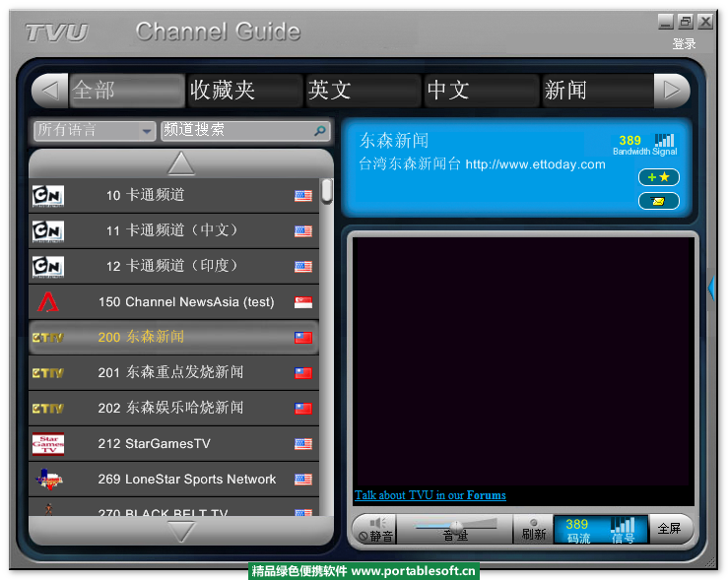728x580 pixels.
Task: Adjust the 音量 volume slider
Action: [454, 526]
